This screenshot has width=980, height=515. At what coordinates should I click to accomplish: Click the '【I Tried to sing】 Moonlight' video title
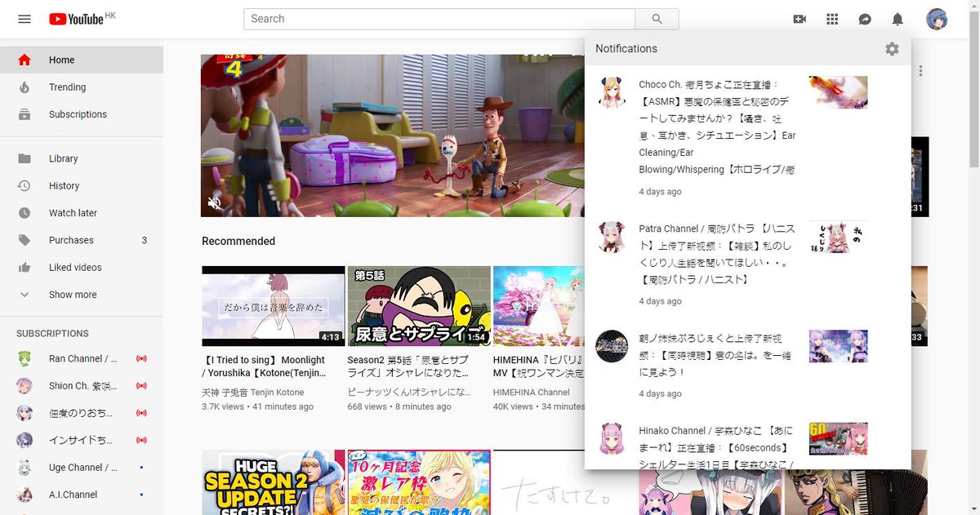coord(263,366)
